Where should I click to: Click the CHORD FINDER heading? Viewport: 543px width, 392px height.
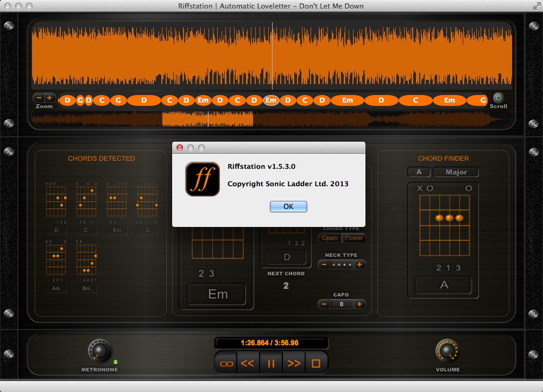(443, 158)
